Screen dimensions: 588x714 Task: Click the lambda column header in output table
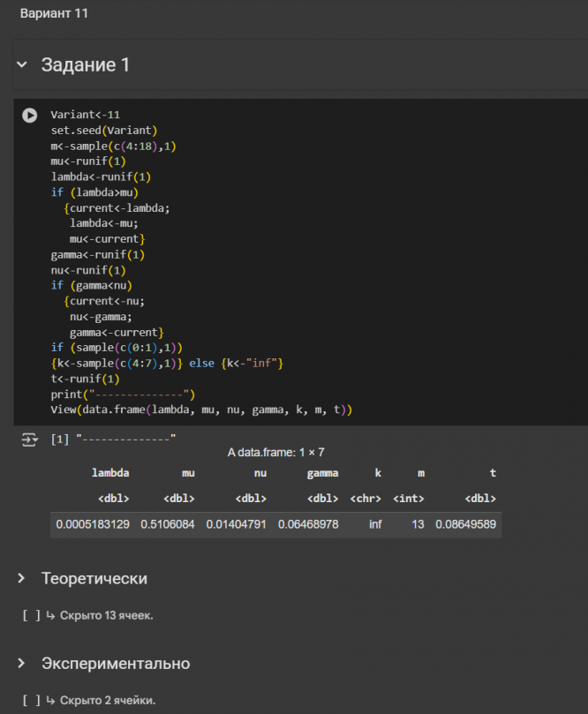pos(110,473)
